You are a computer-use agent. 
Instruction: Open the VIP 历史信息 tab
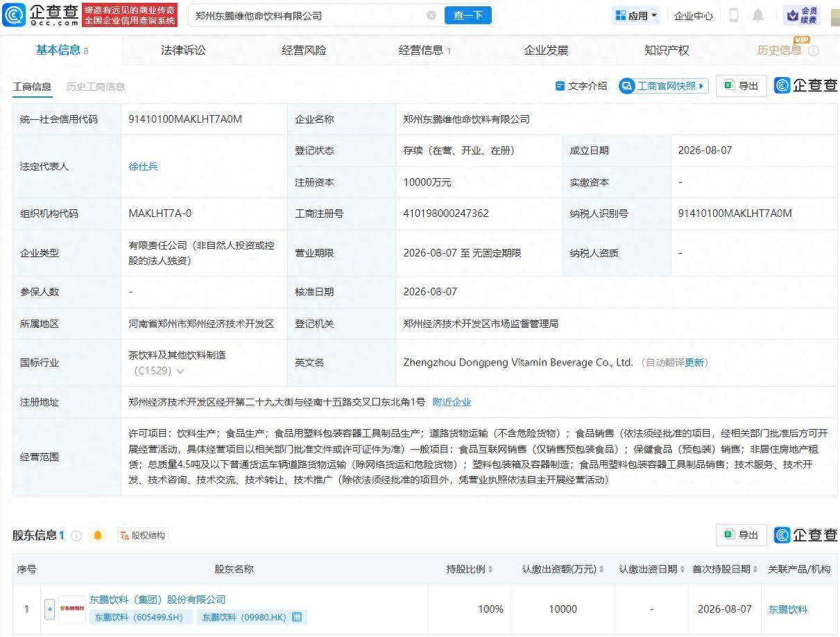[x=779, y=50]
